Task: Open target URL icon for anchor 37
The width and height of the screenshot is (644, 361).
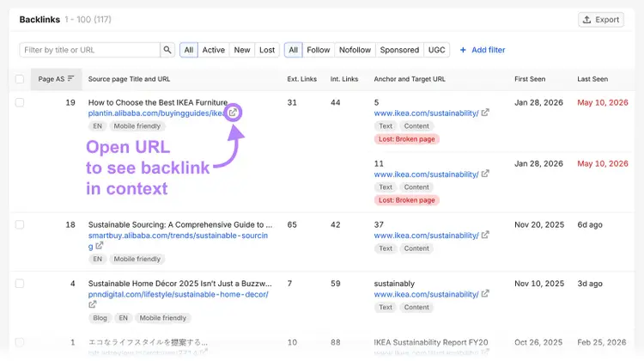Action: pos(485,235)
